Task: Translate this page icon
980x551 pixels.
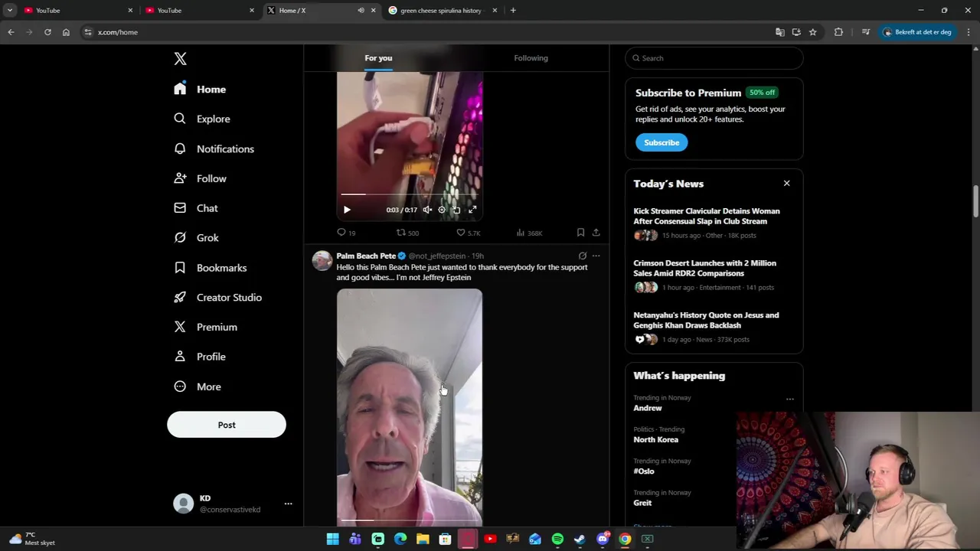Action: (x=779, y=32)
